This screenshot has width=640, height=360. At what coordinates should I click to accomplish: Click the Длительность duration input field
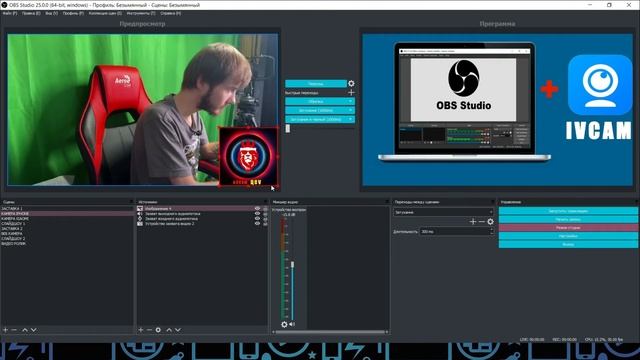coord(457,231)
